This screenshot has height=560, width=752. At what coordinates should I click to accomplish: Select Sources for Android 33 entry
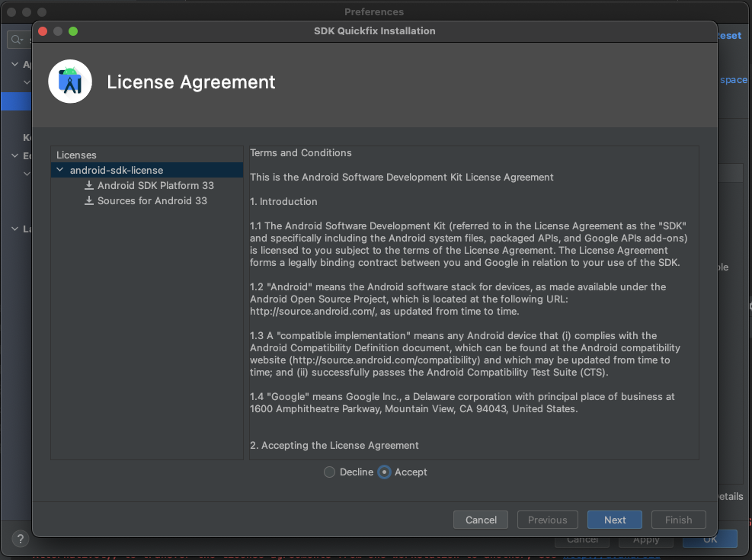[152, 201]
